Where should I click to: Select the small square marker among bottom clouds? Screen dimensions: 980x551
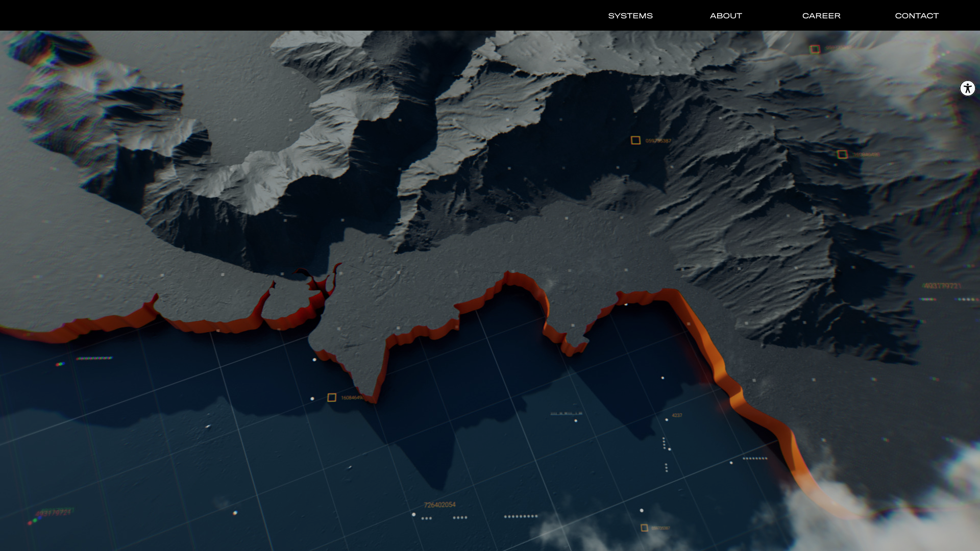[644, 528]
